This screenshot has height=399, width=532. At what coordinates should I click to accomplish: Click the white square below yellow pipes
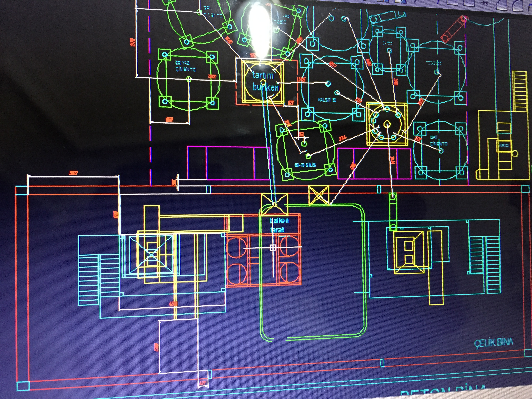click(x=178, y=346)
